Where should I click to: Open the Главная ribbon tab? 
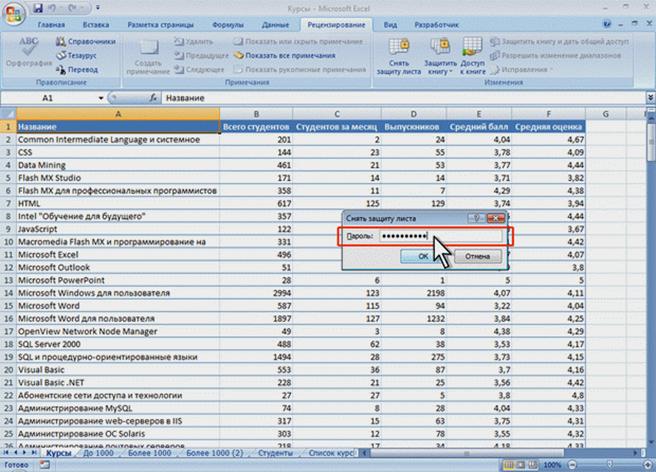click(51, 25)
